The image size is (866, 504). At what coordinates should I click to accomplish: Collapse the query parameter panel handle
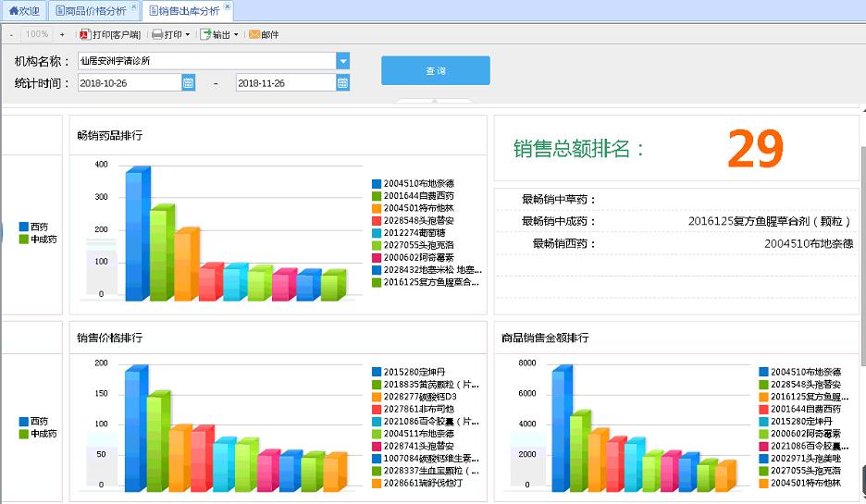click(x=434, y=102)
